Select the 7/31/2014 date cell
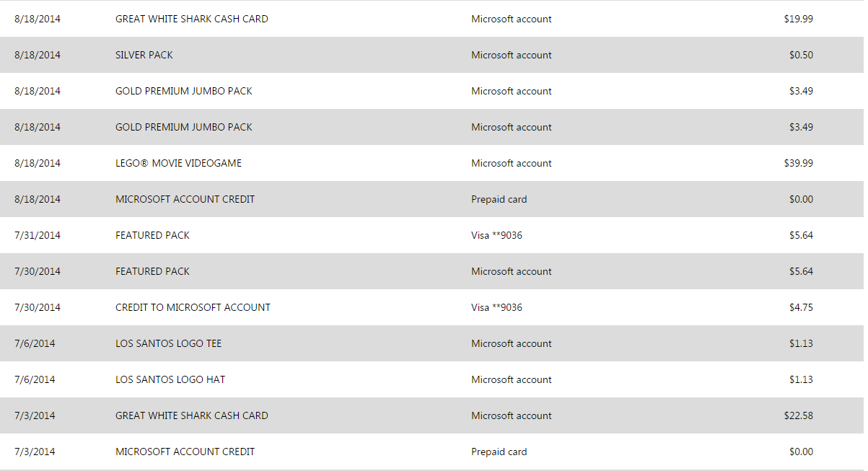 pos(38,235)
